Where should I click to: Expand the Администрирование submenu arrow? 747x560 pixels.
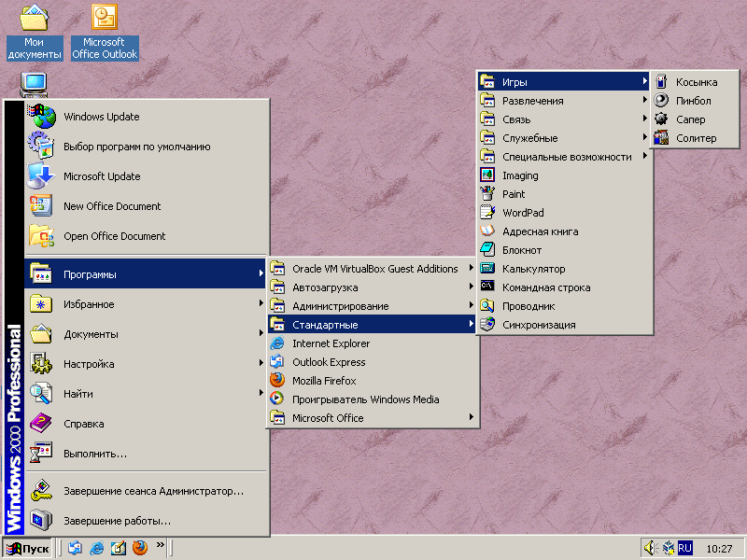click(x=471, y=305)
